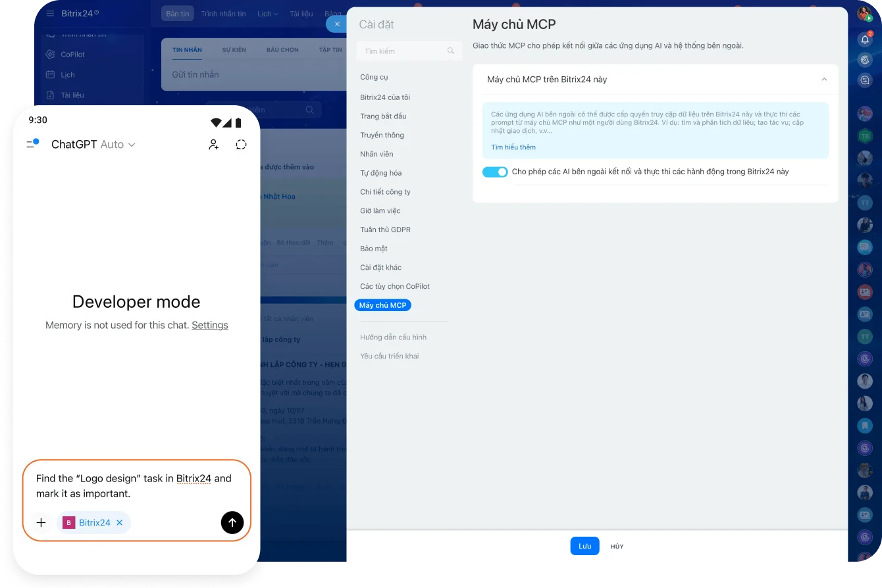Save settings with the Lưu button
Image resolution: width=882 pixels, height=588 pixels.
(584, 546)
